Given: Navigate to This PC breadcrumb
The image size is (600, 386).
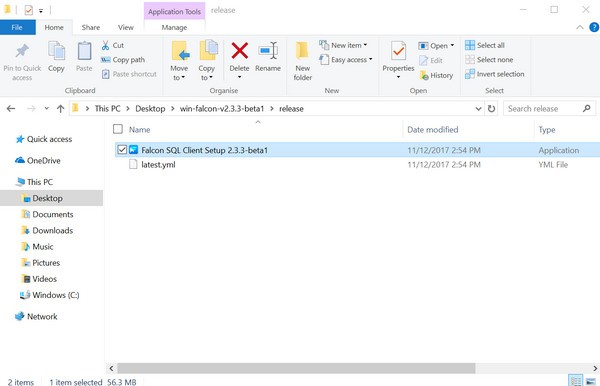Looking at the screenshot, I should pos(108,109).
